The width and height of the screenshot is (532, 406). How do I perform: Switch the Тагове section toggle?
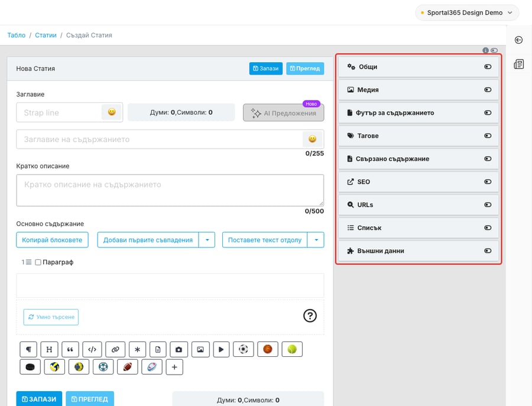click(x=488, y=136)
